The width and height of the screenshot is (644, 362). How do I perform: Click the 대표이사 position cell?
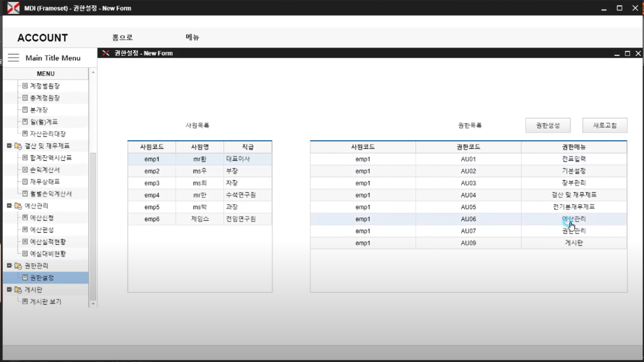point(248,159)
